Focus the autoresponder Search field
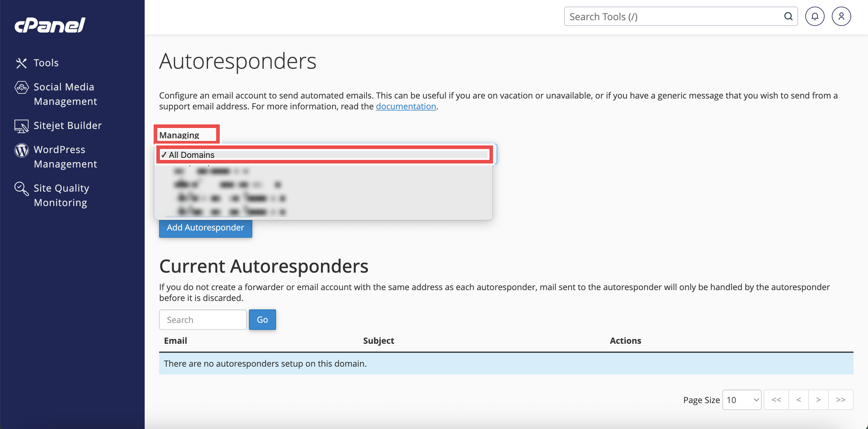 203,320
